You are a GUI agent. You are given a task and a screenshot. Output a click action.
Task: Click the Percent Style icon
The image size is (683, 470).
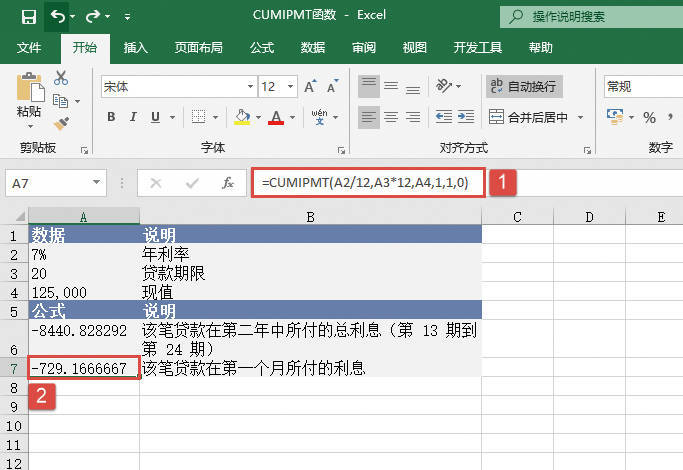click(x=649, y=117)
